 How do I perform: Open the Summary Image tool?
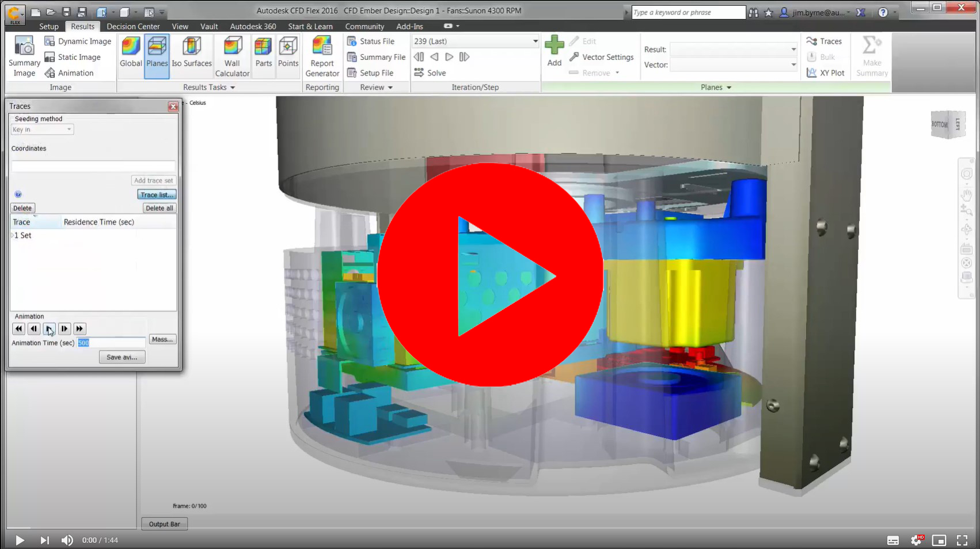[24, 56]
